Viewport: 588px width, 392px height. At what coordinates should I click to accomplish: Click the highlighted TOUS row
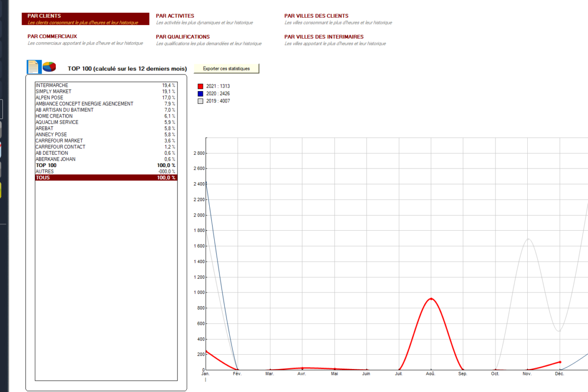105,178
